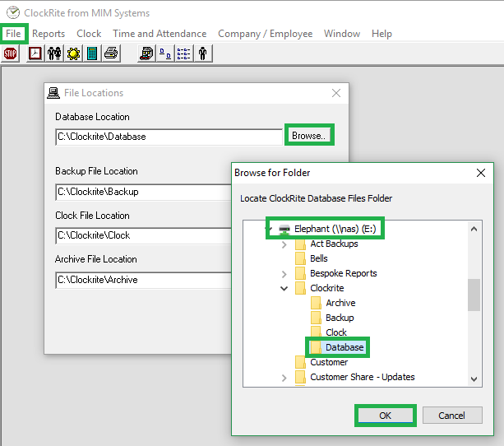
Task: Click Browse for Database Location
Action: [308, 136]
